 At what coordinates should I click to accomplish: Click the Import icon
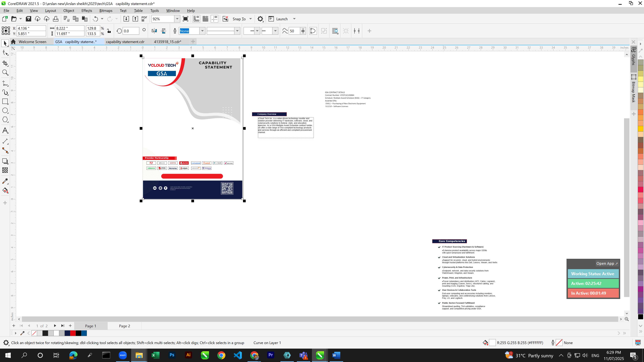(126, 19)
